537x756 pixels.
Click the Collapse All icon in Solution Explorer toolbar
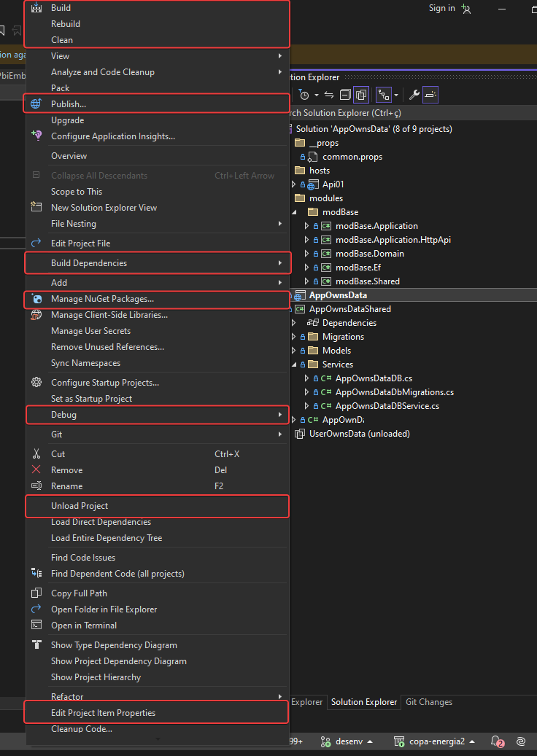point(344,95)
